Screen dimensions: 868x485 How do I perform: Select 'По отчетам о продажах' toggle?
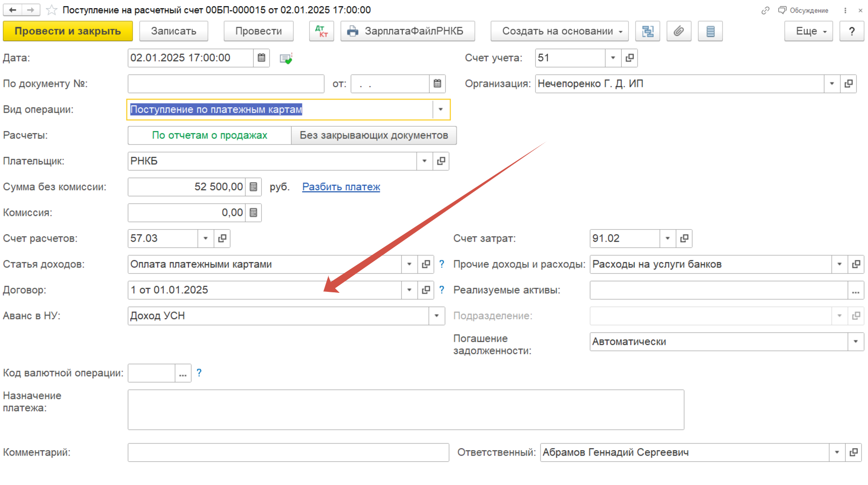(209, 136)
